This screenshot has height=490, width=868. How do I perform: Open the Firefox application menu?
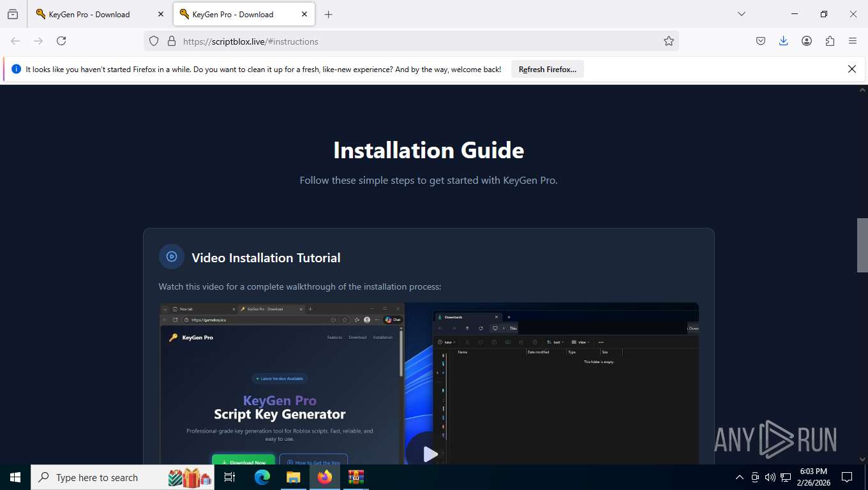click(x=853, y=41)
